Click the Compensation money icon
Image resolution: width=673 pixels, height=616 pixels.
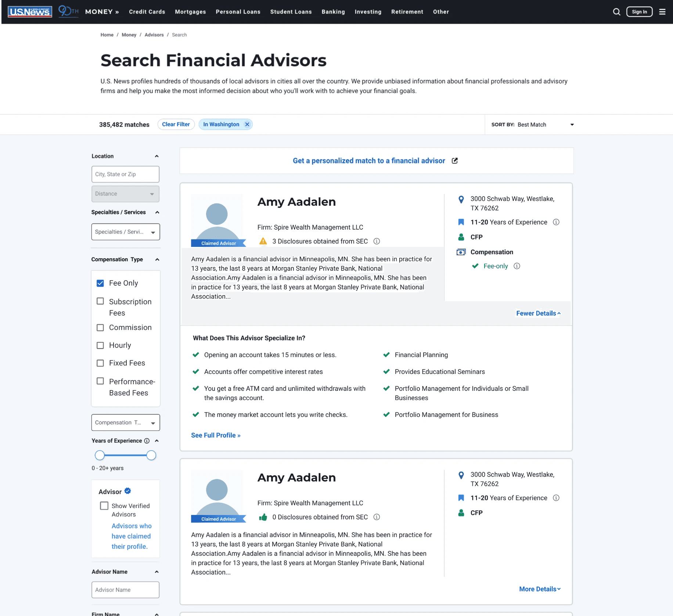(x=461, y=252)
